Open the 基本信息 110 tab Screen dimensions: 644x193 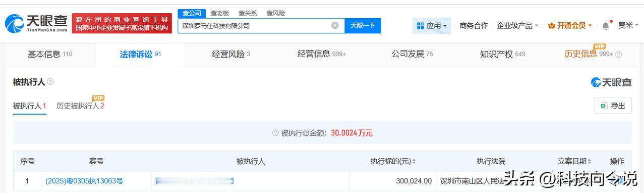point(50,54)
